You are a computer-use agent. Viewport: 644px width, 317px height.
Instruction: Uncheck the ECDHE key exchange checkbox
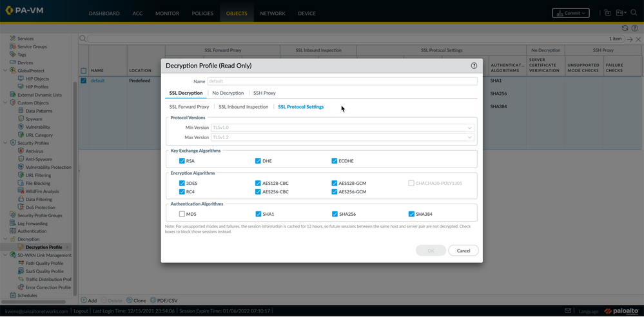334,161
